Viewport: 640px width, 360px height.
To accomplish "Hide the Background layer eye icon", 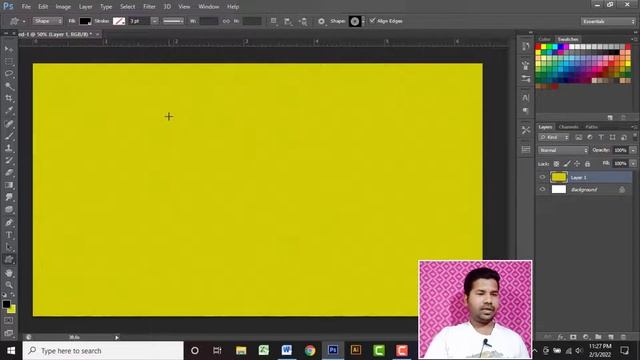I will pos(542,189).
